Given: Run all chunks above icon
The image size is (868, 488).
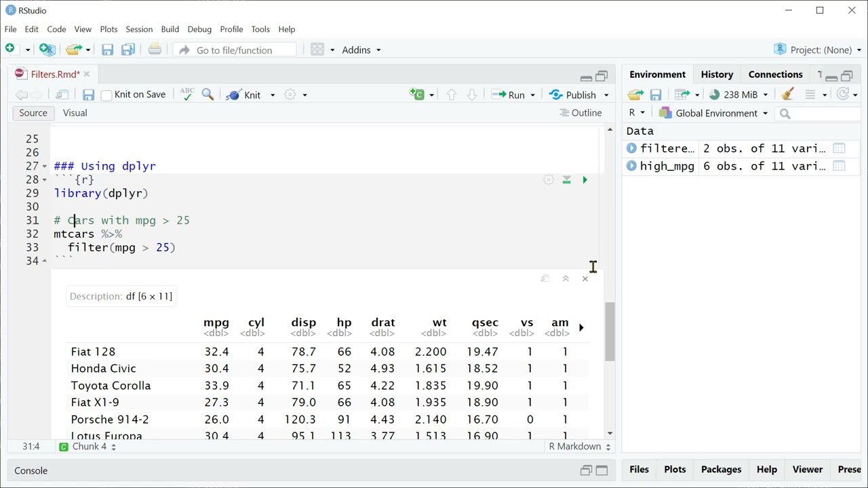Looking at the screenshot, I should [566, 180].
